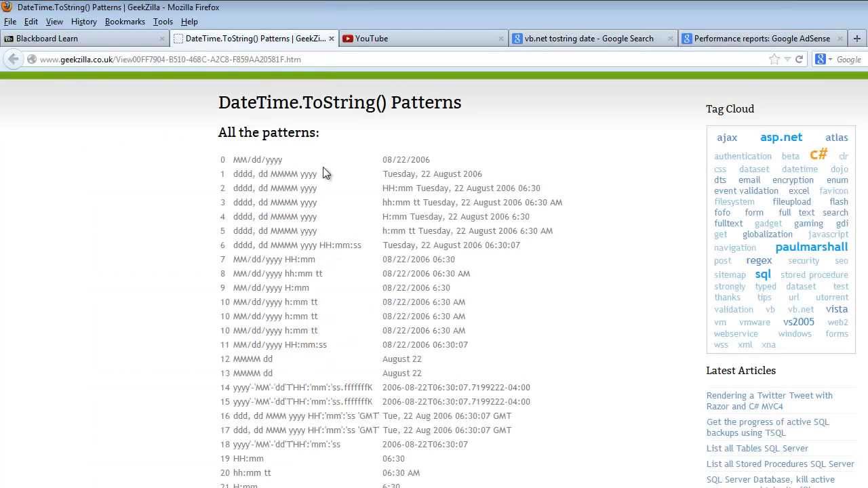Switch to Performance reports AdSense tab

(x=762, y=39)
